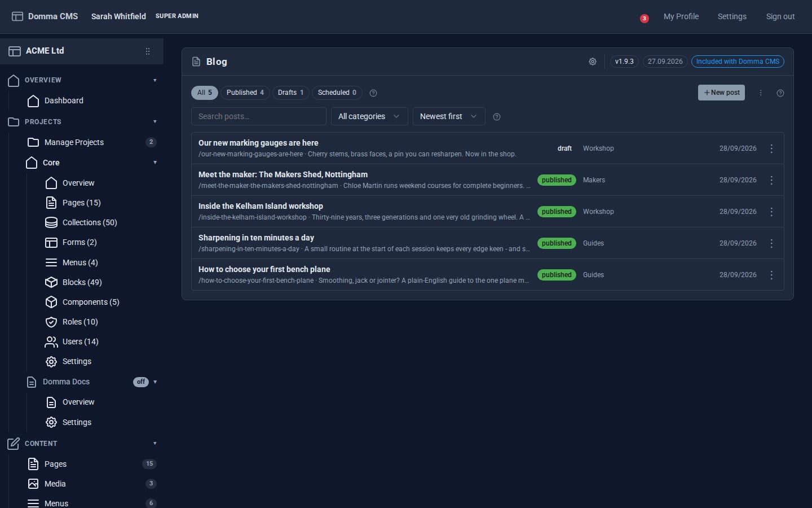Open actions menu for Kelham Island post

771,212
